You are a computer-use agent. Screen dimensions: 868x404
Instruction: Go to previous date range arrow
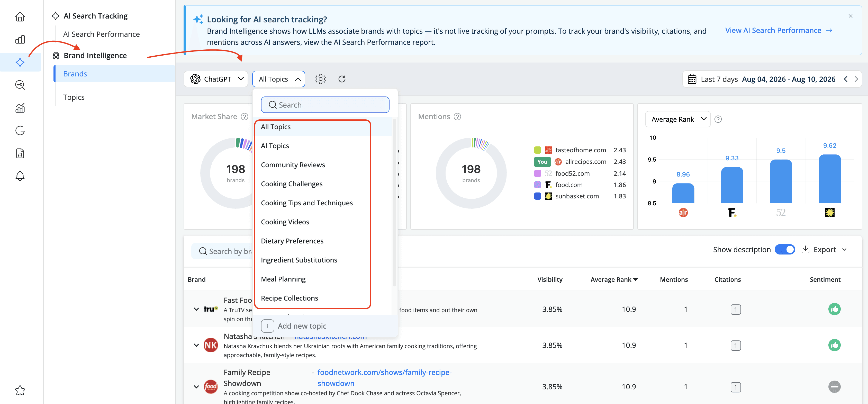pyautogui.click(x=845, y=79)
